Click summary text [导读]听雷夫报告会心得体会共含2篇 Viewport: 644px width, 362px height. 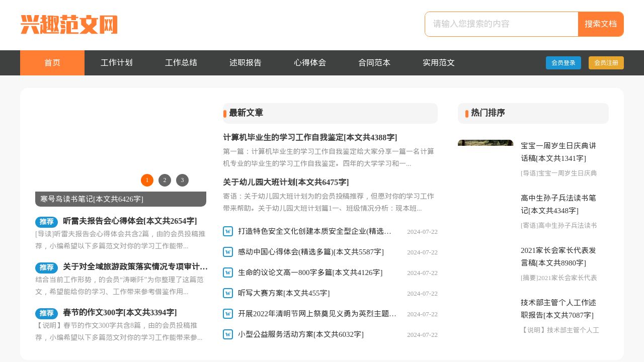[120, 240]
